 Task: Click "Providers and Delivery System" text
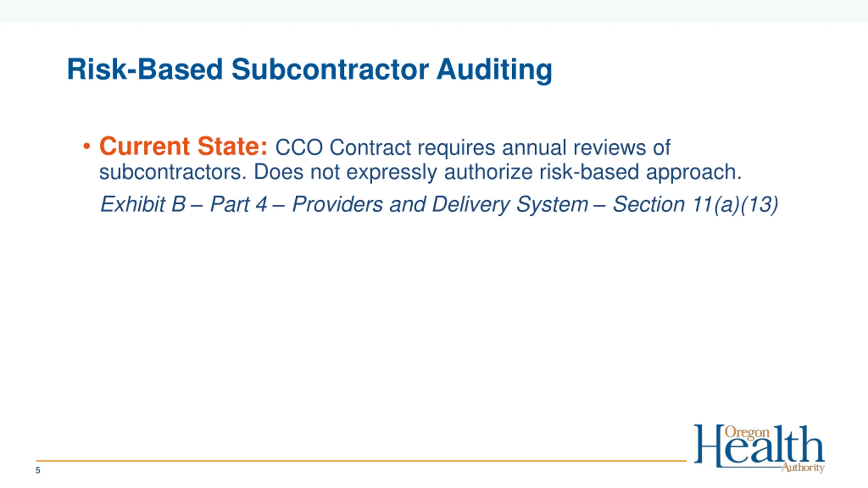pyautogui.click(x=440, y=204)
